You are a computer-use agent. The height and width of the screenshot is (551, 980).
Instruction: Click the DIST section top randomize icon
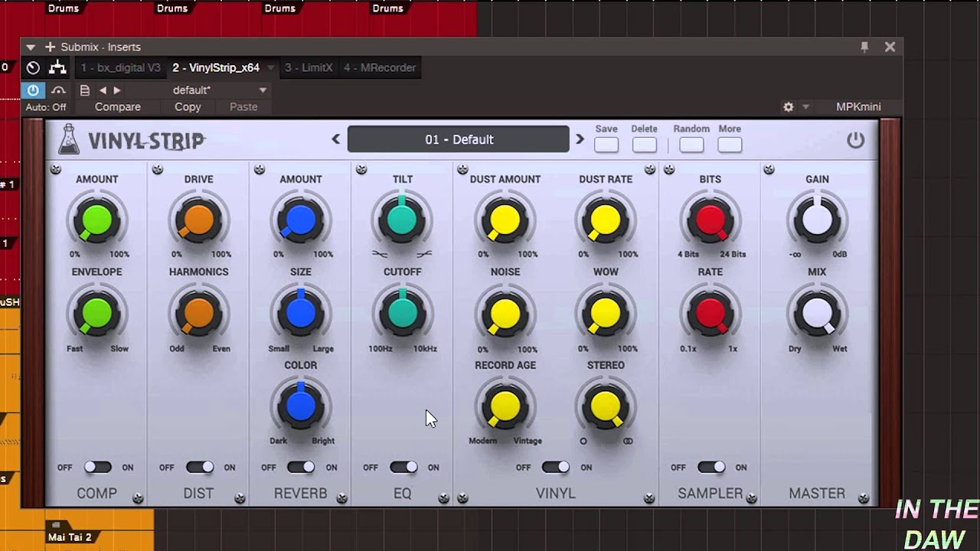tap(158, 169)
